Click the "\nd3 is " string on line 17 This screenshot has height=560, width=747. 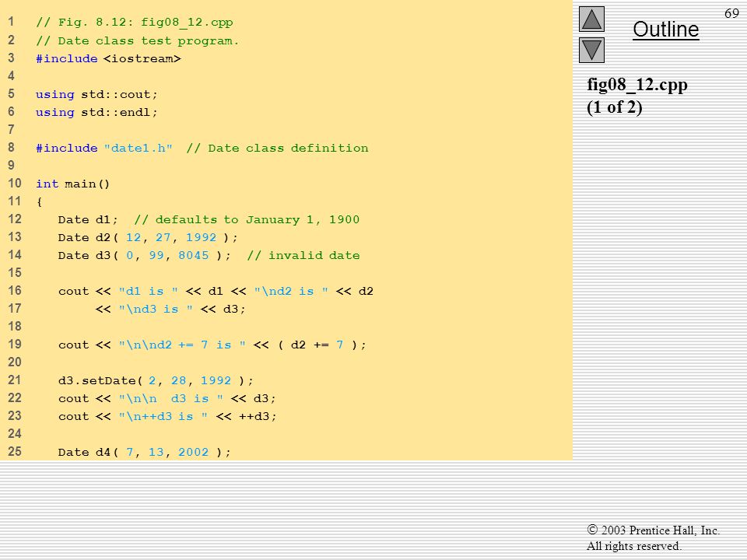156,309
